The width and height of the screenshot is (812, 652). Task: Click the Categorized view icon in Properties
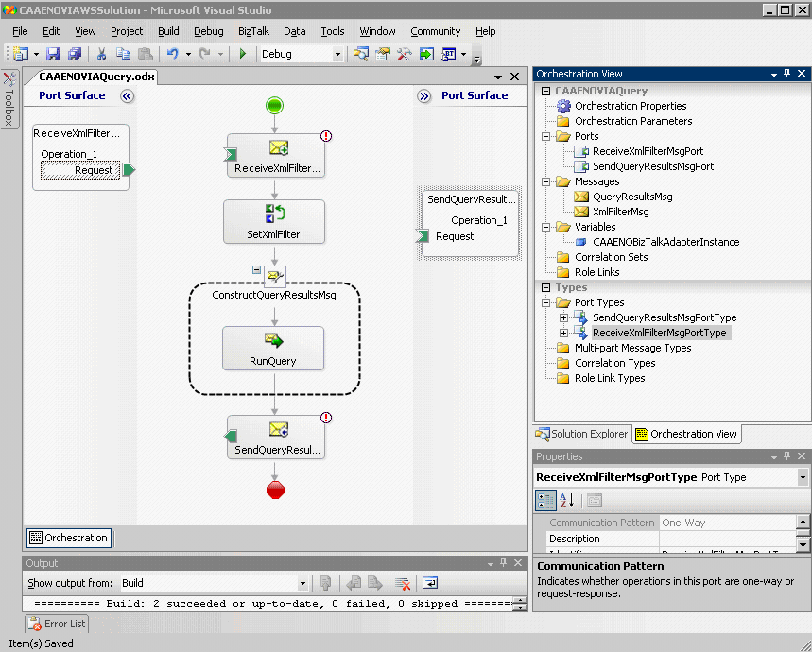click(545, 501)
